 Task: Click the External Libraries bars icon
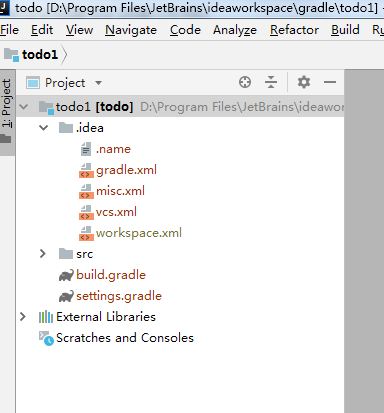pos(46,317)
